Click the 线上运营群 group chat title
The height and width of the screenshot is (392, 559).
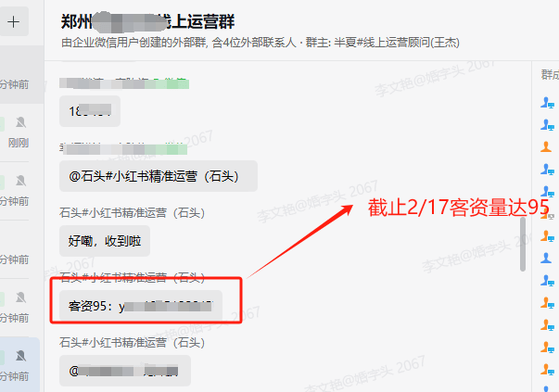147,21
